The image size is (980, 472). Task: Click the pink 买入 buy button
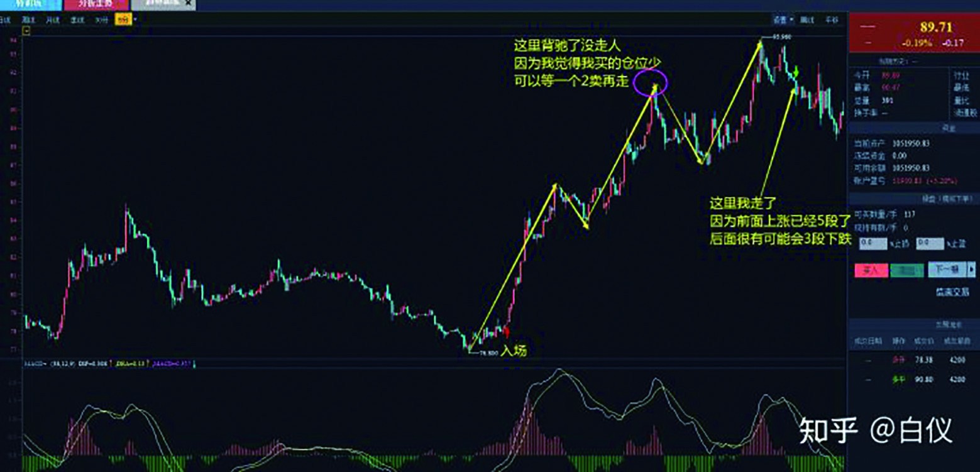coord(872,270)
